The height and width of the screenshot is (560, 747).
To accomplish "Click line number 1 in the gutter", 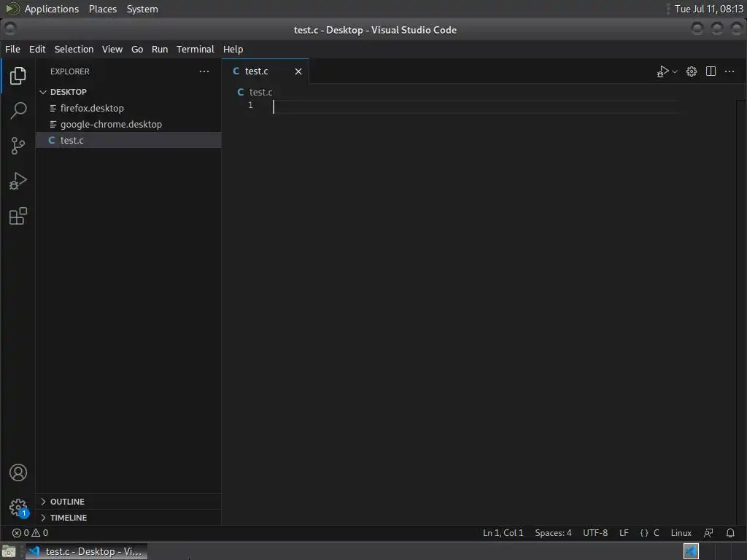I will click(251, 105).
